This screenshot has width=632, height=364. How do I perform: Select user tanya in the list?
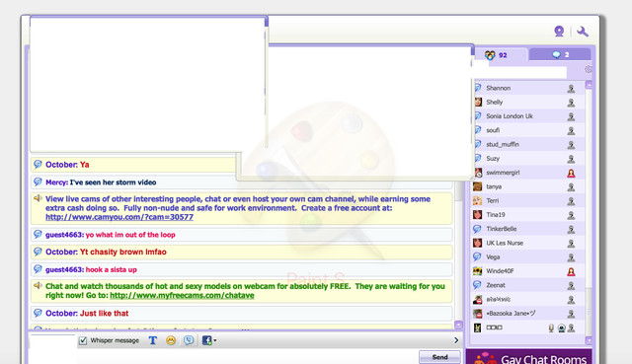(528, 186)
